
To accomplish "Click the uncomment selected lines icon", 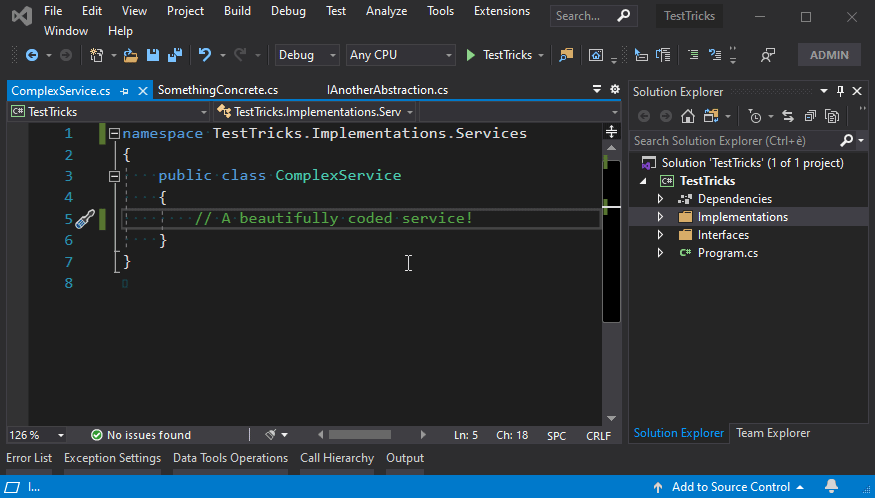I will pyautogui.click(x=715, y=55).
